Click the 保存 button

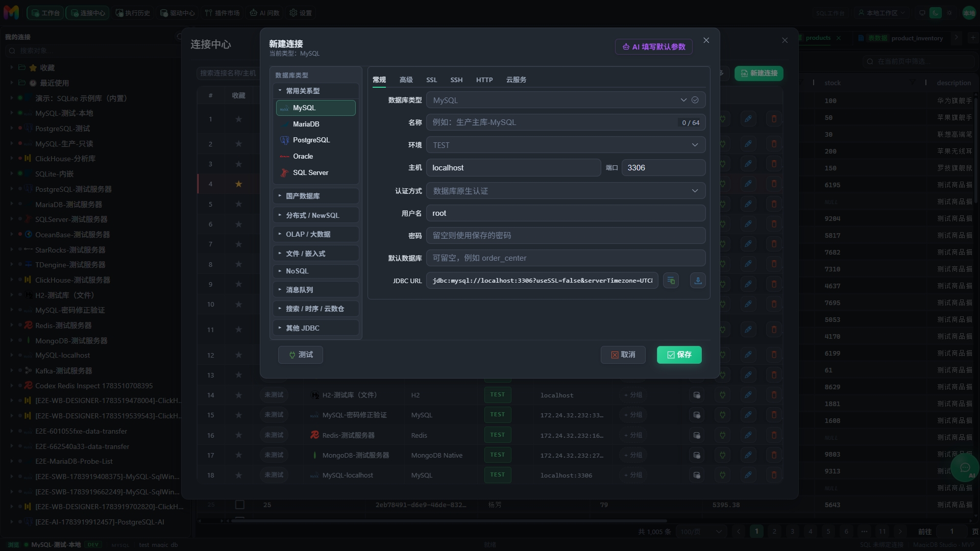pyautogui.click(x=679, y=355)
